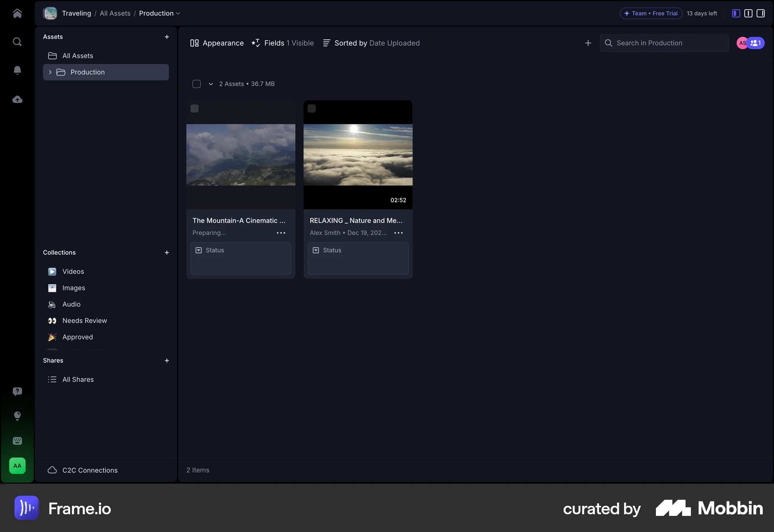The image size is (774, 532).
Task: Open the cloud upload transfers icon
Action: click(17, 99)
